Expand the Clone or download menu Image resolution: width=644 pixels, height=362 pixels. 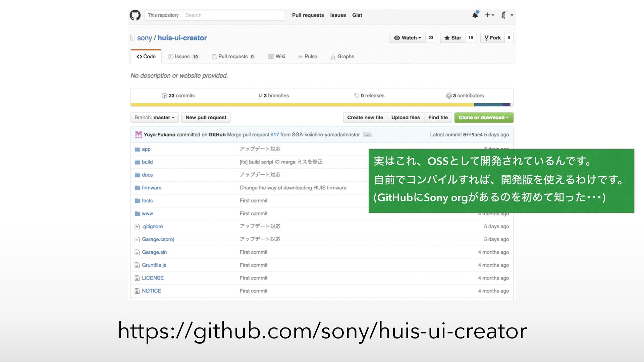483,118
